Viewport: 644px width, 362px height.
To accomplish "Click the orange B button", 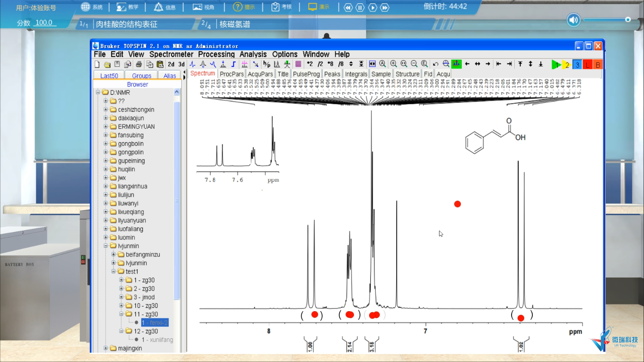I will pyautogui.click(x=598, y=65).
